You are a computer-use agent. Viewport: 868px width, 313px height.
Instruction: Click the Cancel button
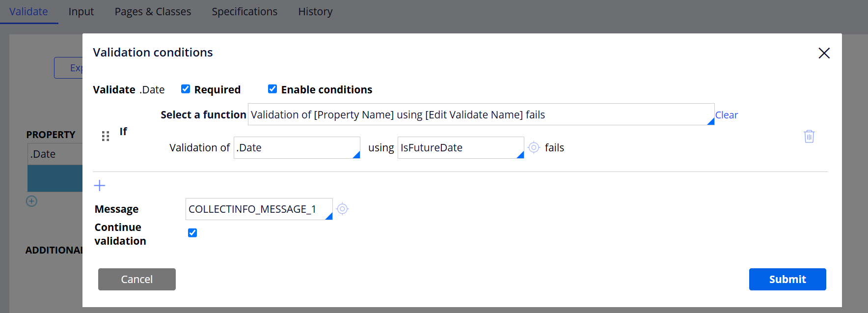coord(137,279)
